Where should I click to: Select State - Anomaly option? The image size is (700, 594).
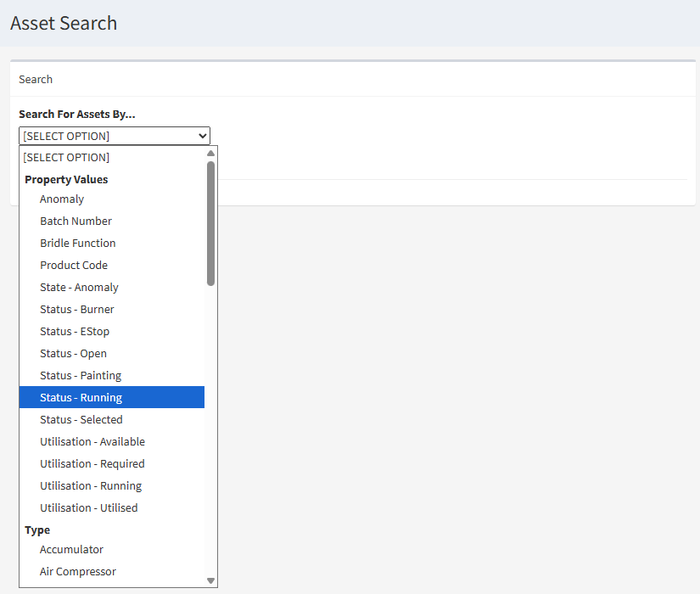pos(79,287)
